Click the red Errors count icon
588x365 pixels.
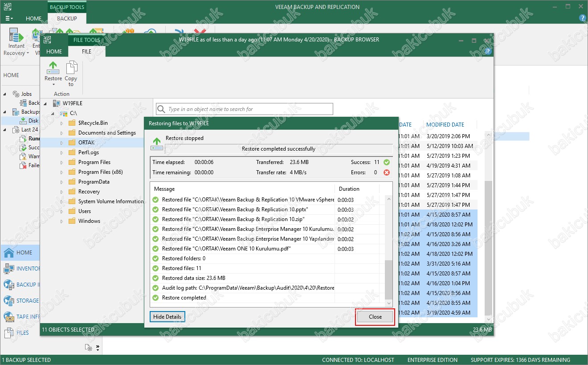387,172
